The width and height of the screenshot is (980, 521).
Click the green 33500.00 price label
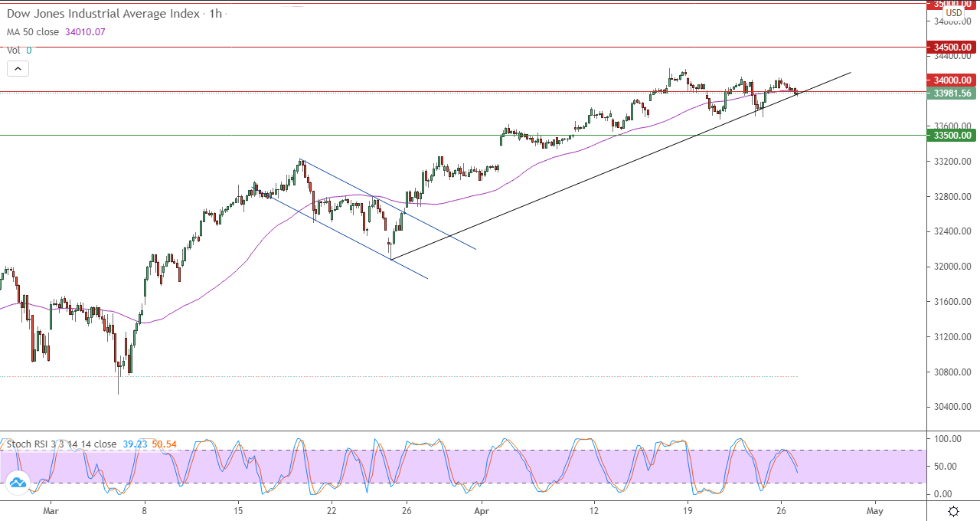coord(952,136)
